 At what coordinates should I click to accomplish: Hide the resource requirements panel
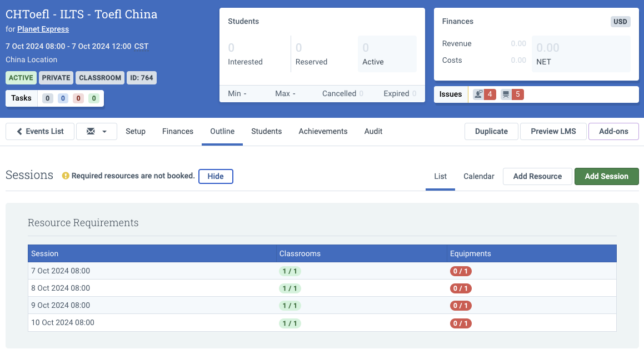tap(216, 176)
